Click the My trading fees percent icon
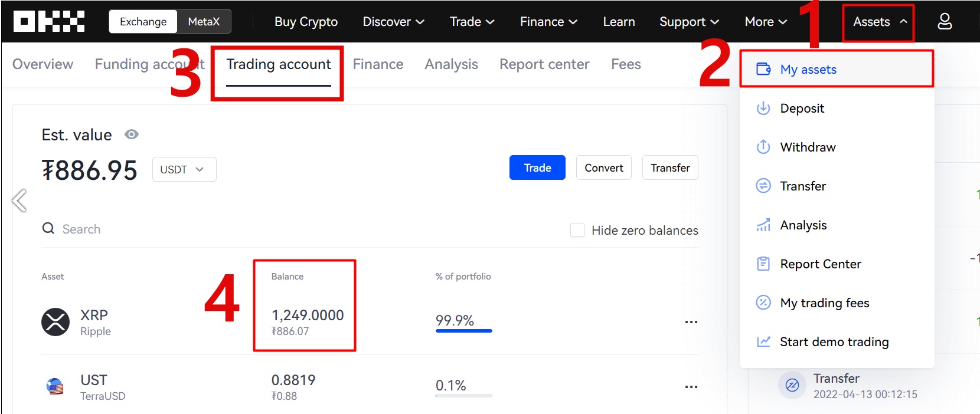 763,303
